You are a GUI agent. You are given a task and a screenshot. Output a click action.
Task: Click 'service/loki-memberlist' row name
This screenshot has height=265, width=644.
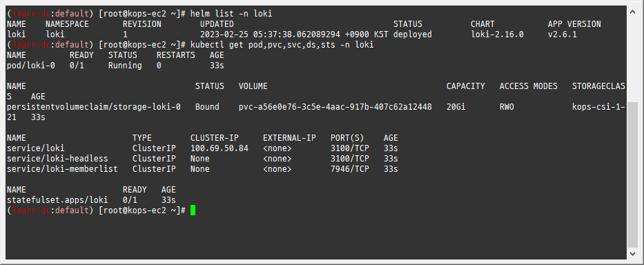click(x=62, y=169)
